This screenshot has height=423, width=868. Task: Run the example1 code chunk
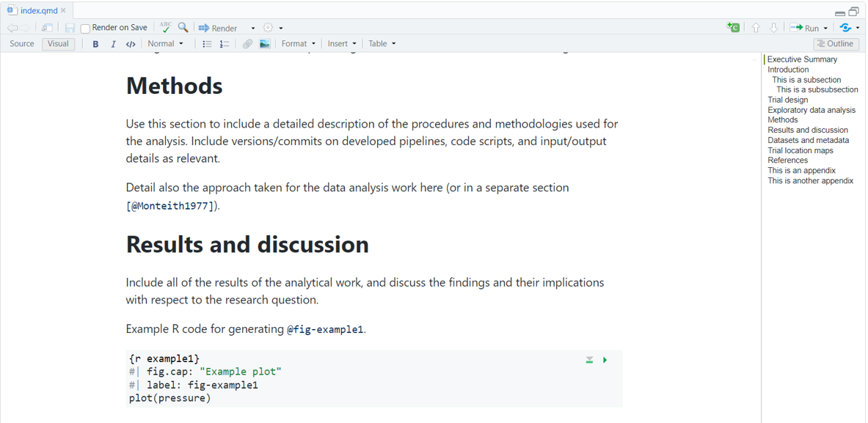605,360
